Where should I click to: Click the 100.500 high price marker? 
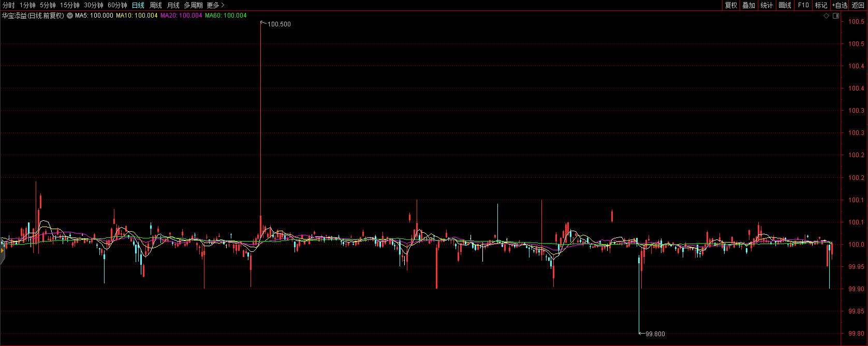(x=279, y=24)
